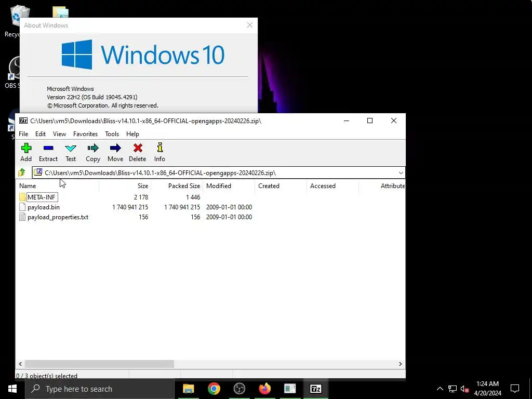Click the 7-Zip taskbar icon
The height and width of the screenshot is (399, 532).
coord(315,389)
